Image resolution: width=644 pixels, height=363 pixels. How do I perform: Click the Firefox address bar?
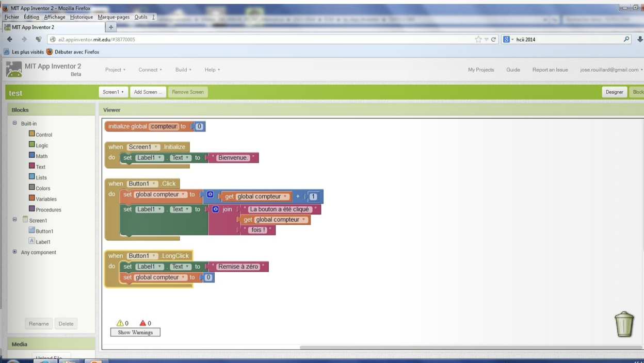pos(258,39)
